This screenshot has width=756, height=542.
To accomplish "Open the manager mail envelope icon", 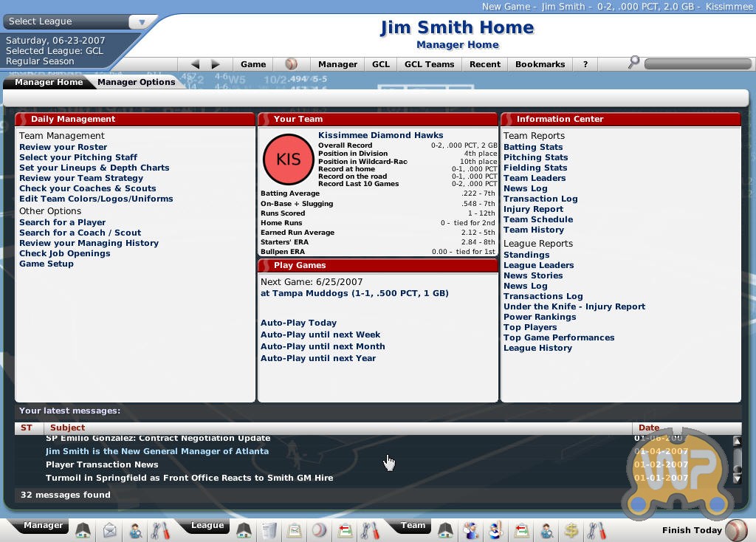I will [x=109, y=530].
